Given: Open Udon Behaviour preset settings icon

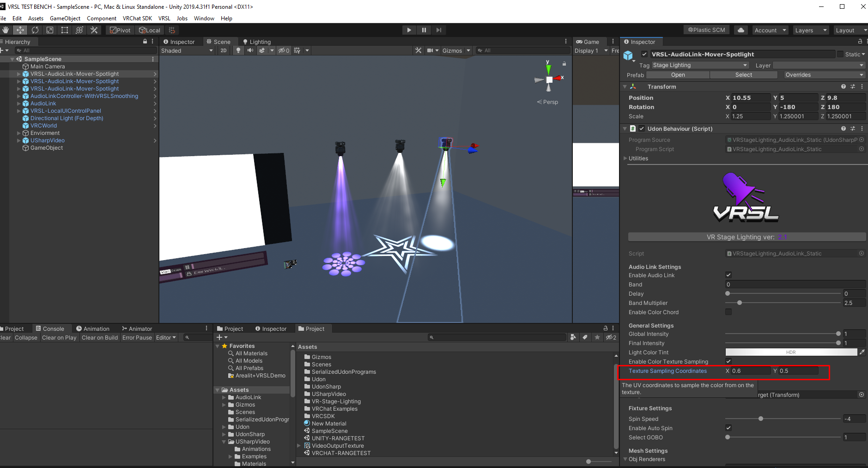Looking at the screenshot, I should (x=853, y=128).
